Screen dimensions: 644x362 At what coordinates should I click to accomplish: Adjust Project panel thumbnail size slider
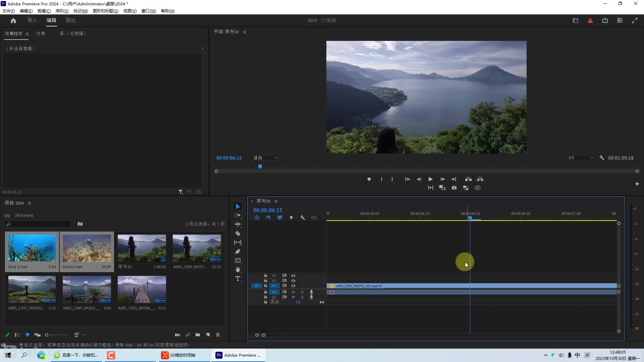56,335
